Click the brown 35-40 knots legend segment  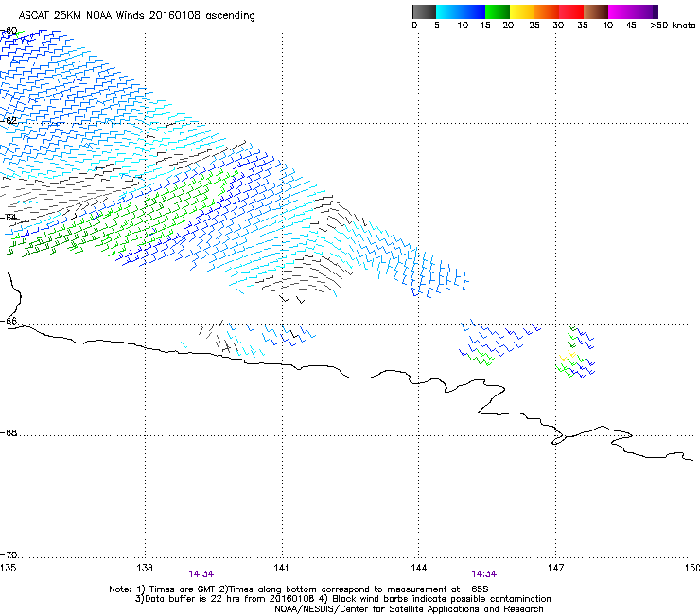point(596,11)
